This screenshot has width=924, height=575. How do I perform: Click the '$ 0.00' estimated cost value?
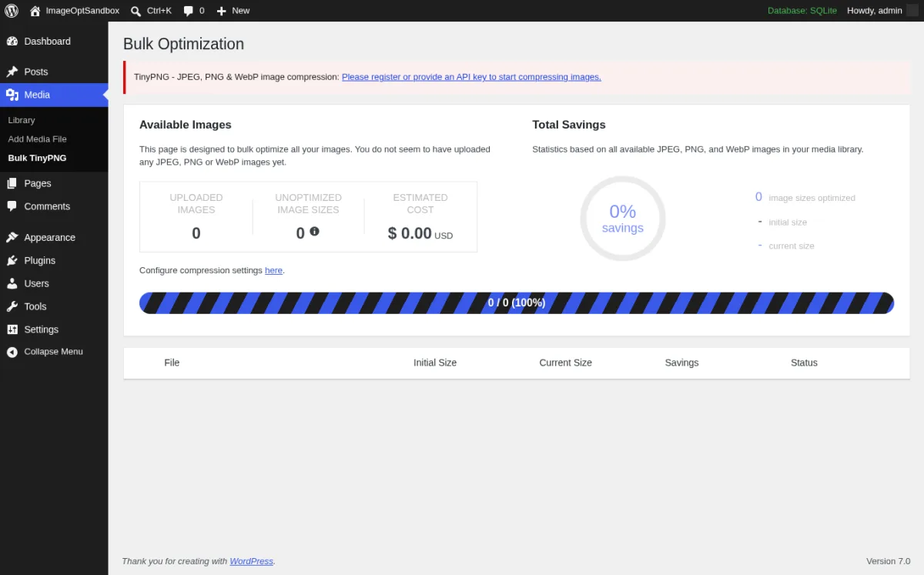tap(410, 233)
